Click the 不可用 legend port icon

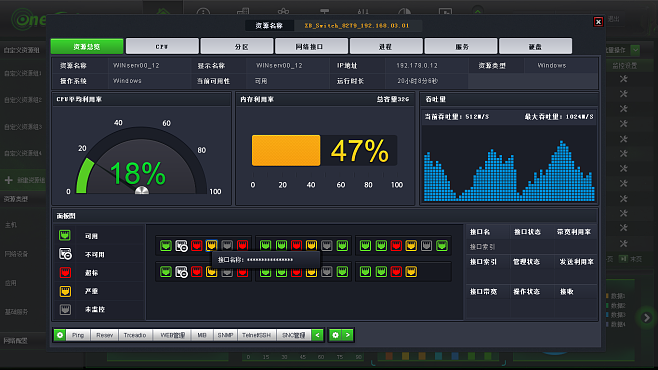point(65,254)
